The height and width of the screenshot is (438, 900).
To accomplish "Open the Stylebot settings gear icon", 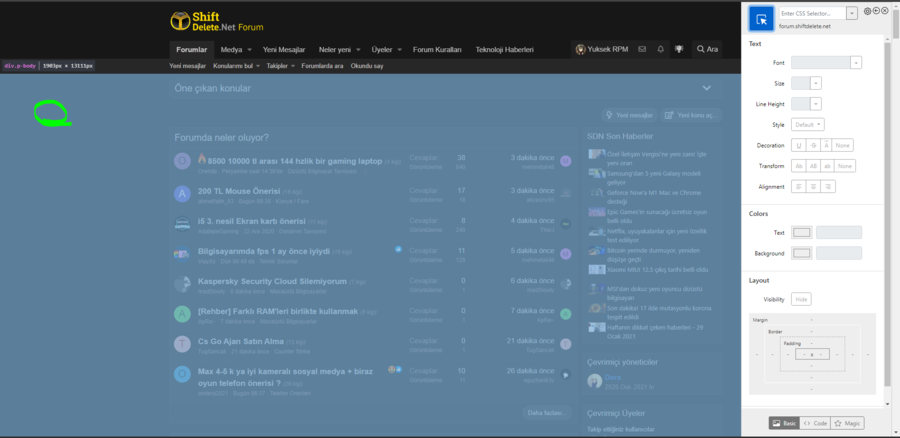I will tap(867, 11).
